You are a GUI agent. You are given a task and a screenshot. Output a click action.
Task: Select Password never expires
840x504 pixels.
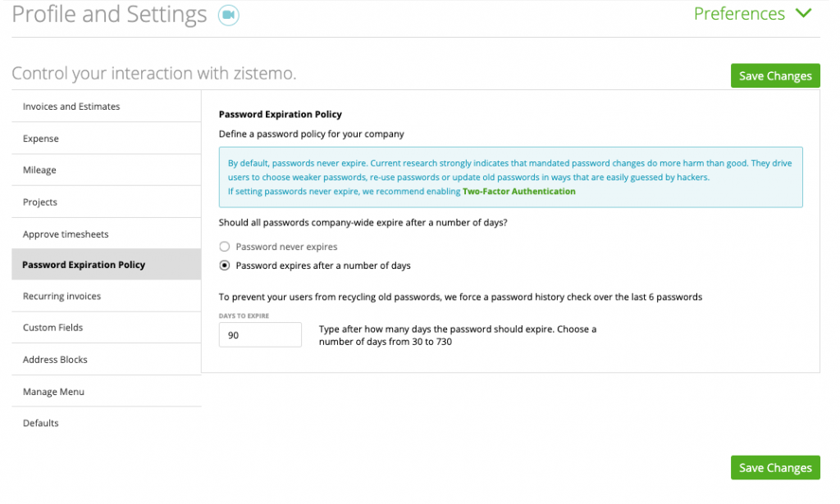click(x=223, y=247)
